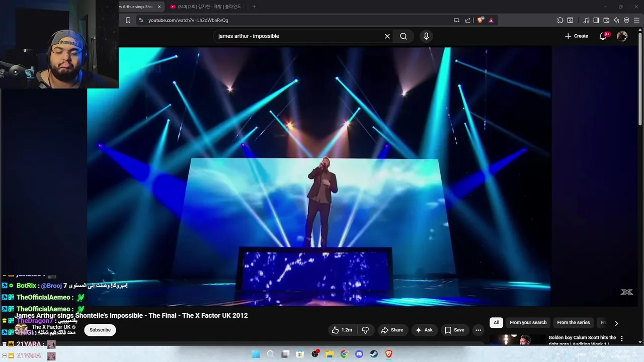
Task: Open options for the Calum Scott recommendation
Action: 622,338
